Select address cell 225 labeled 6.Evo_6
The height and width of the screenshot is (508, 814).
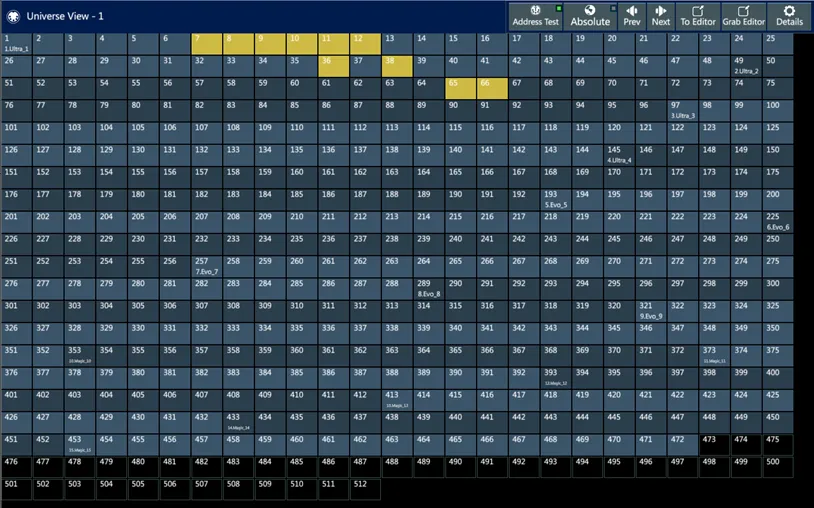778,223
